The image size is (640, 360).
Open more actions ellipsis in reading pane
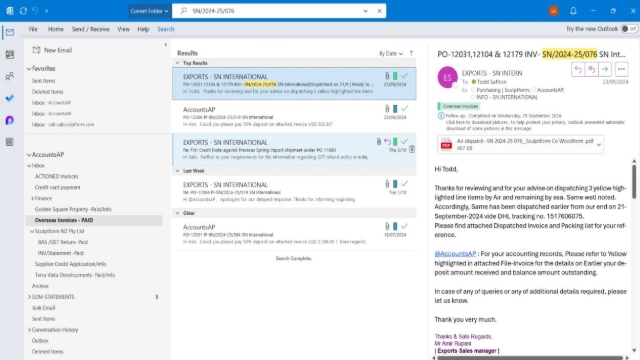pos(621,69)
